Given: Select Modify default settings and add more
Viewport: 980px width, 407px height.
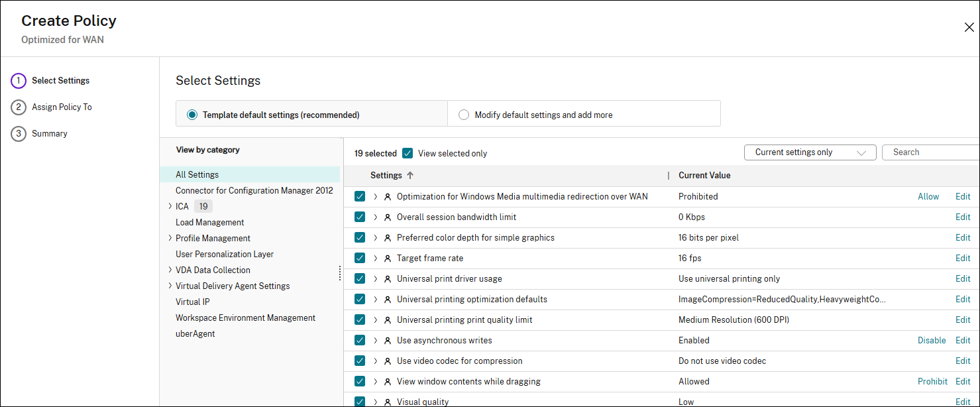Looking at the screenshot, I should (x=464, y=115).
